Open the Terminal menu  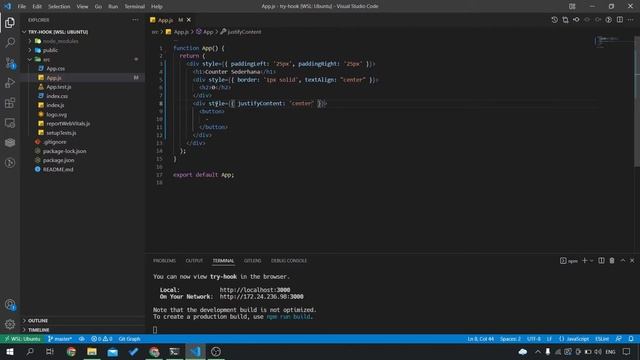pos(135,7)
